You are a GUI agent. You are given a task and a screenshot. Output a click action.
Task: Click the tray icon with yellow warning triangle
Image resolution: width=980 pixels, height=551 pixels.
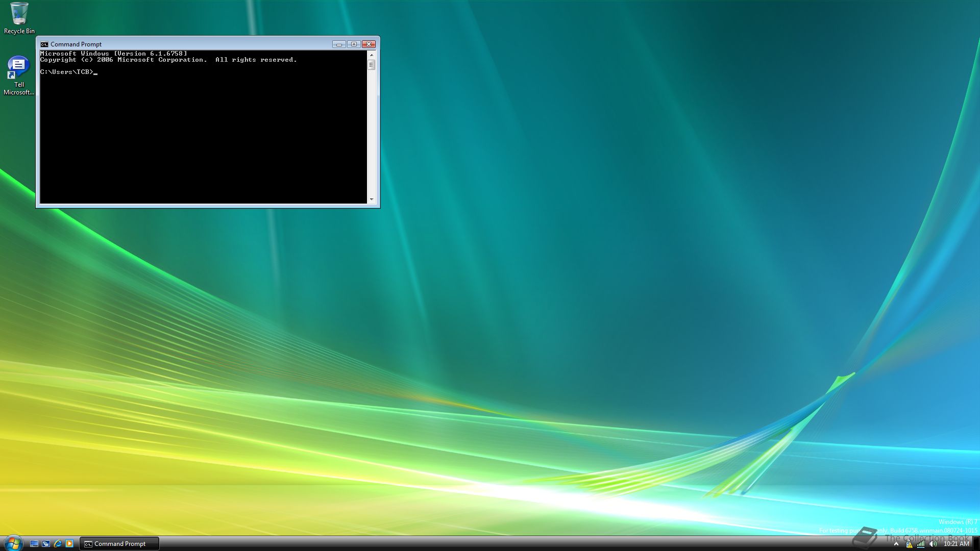click(909, 544)
